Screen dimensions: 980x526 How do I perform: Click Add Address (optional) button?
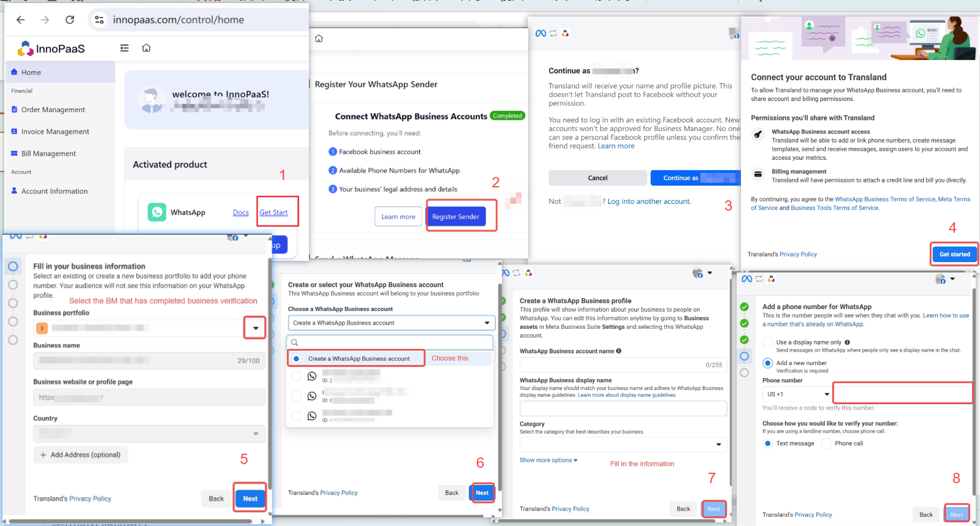(x=81, y=455)
